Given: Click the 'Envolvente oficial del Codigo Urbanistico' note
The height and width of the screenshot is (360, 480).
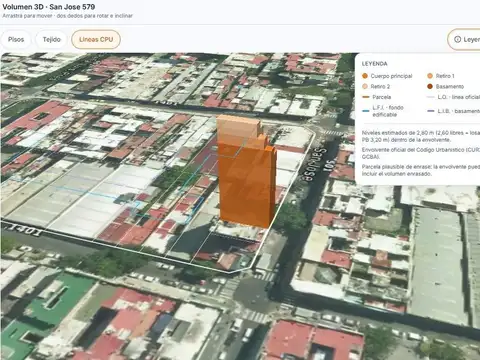Looking at the screenshot, I should (421, 153).
